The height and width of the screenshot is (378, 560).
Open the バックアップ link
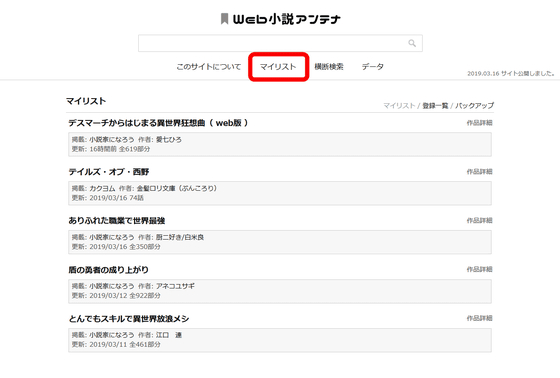click(x=474, y=106)
